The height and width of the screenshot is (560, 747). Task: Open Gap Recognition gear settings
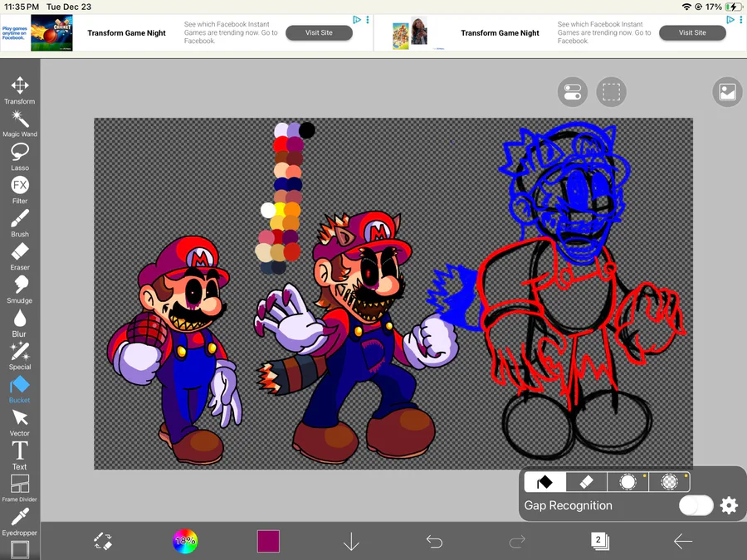tap(729, 505)
